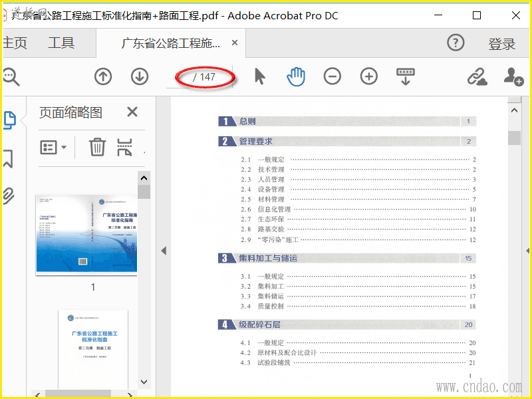Click entry 2.6 信息化管理

[358, 209]
